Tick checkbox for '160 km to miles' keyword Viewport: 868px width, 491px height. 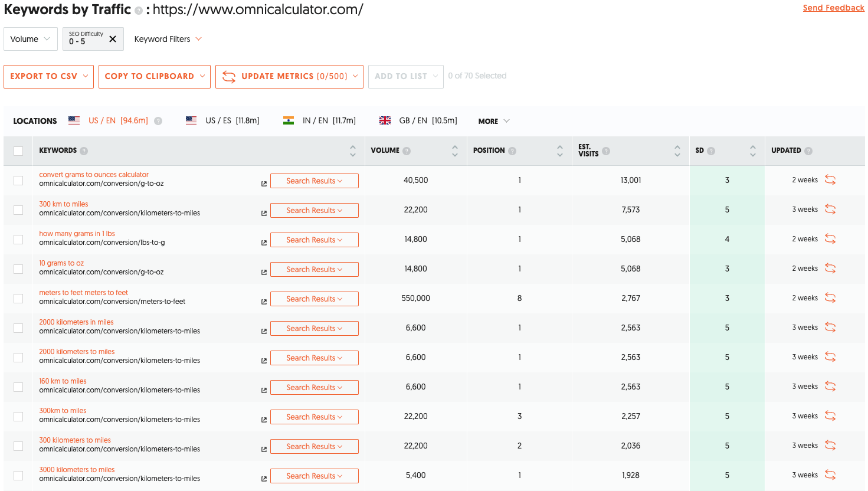coord(18,387)
